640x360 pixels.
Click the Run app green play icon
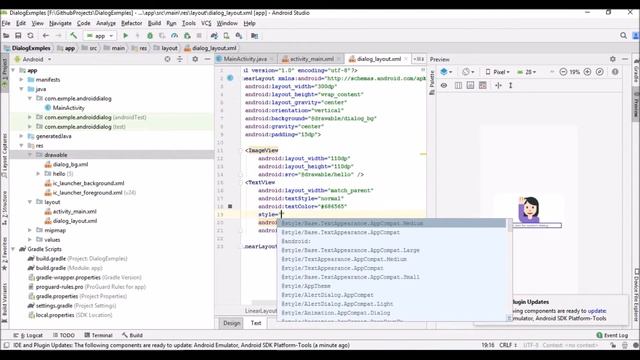125,36
